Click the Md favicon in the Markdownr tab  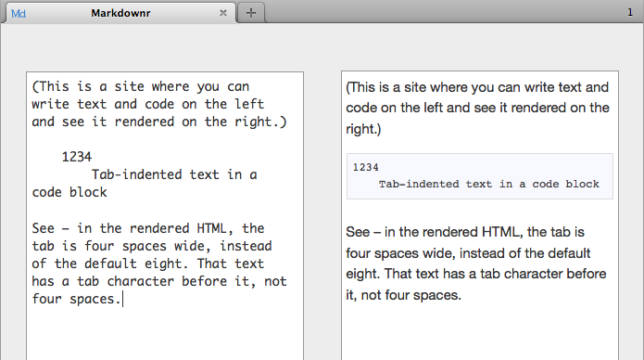19,14
